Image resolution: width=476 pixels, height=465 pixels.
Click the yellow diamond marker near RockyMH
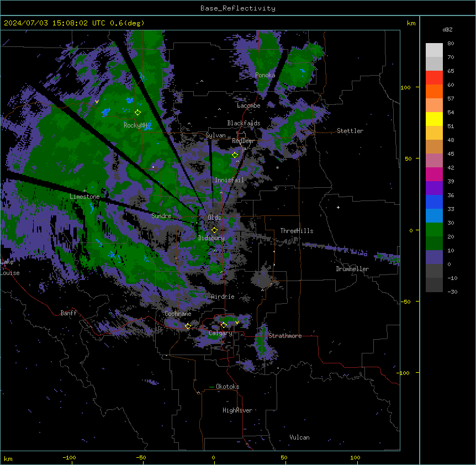coord(138,113)
